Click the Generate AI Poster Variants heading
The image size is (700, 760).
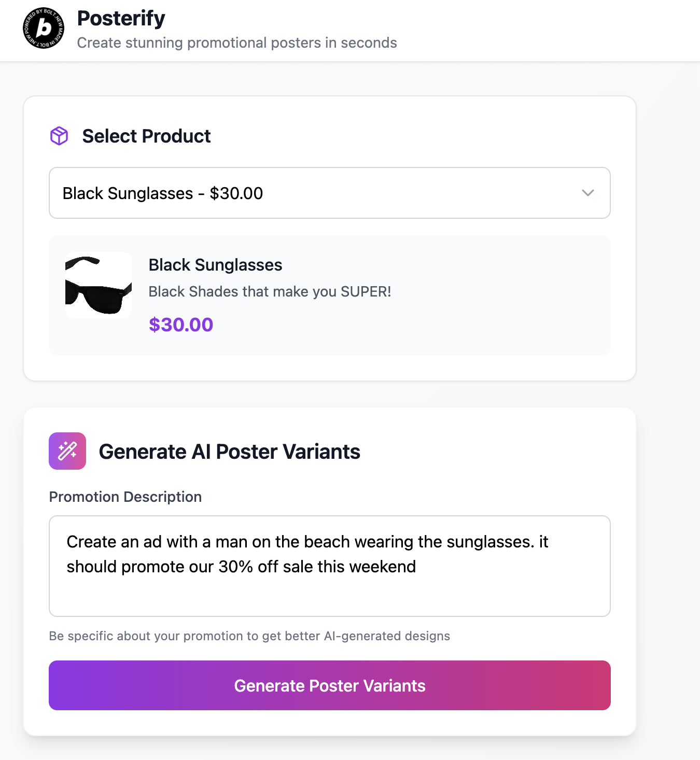tap(229, 452)
